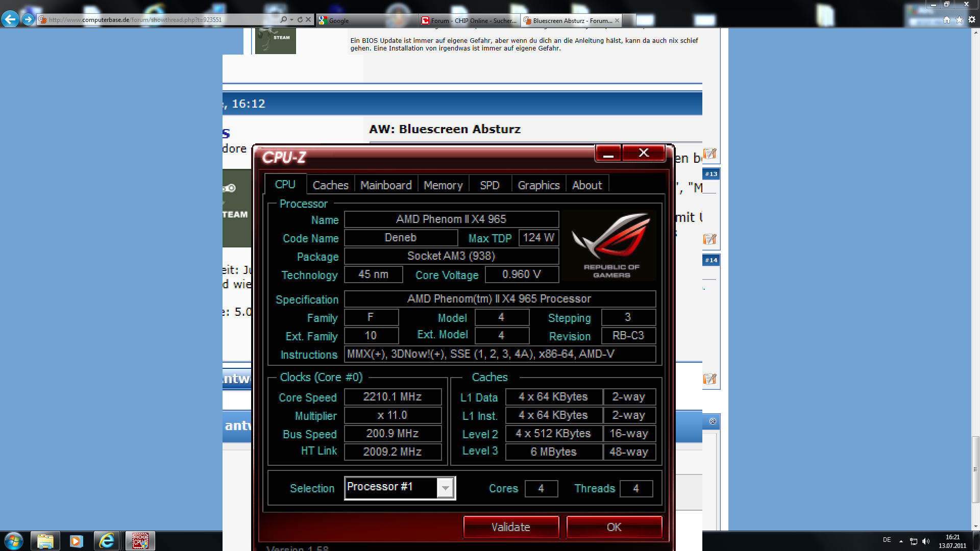Click the Validate button
Screen dimensions: 980x551
(x=511, y=527)
